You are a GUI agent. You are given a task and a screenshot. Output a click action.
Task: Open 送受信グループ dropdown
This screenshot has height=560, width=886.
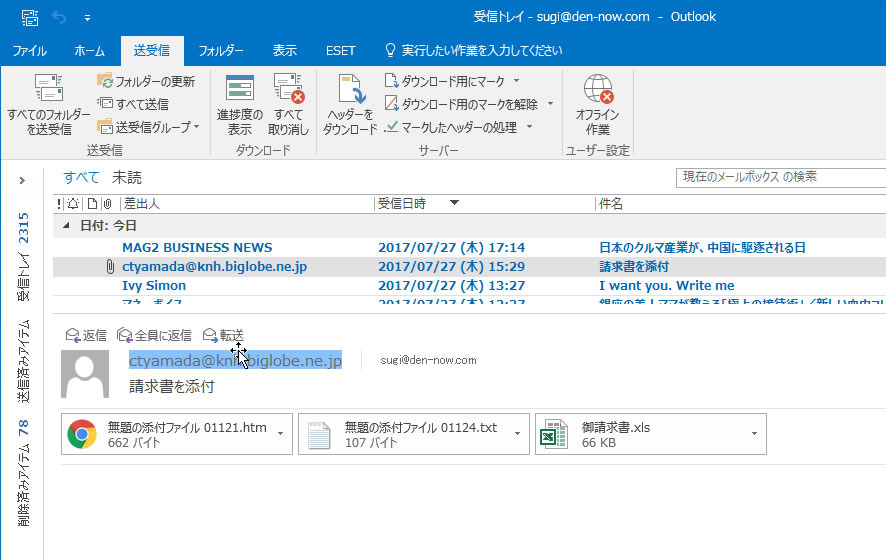[148, 127]
